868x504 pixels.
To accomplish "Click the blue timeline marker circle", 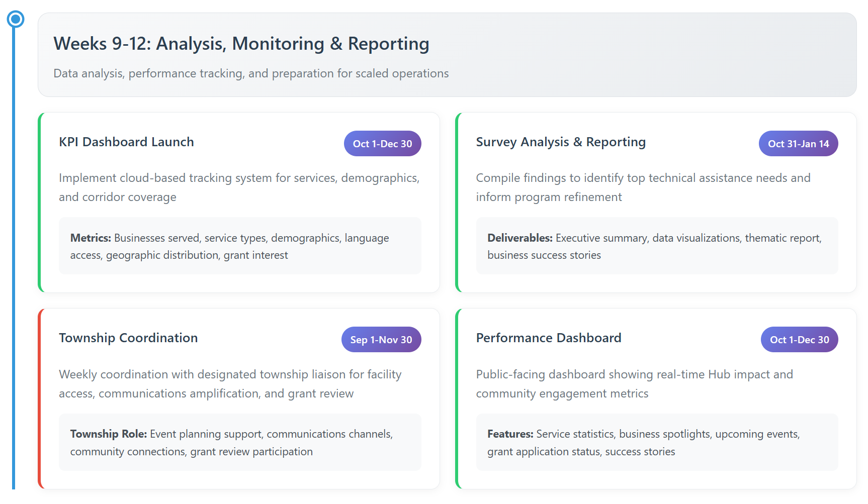I will tap(16, 20).
